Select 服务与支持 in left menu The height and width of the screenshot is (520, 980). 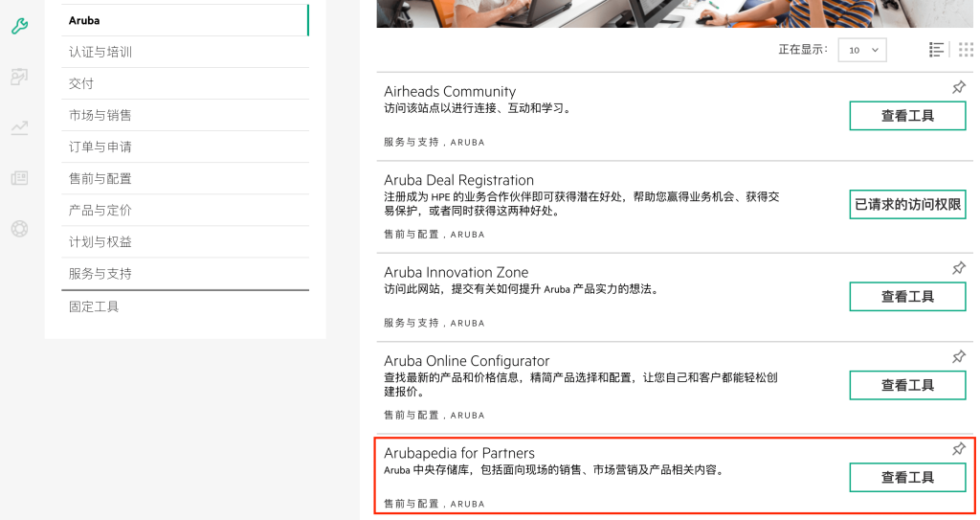(185, 274)
